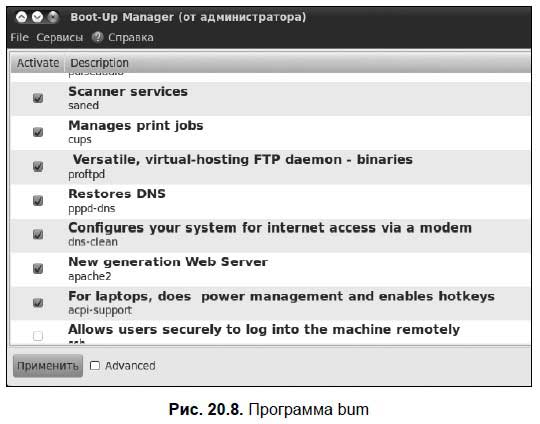Uncheck the acpi-support checkbox

tap(38, 303)
